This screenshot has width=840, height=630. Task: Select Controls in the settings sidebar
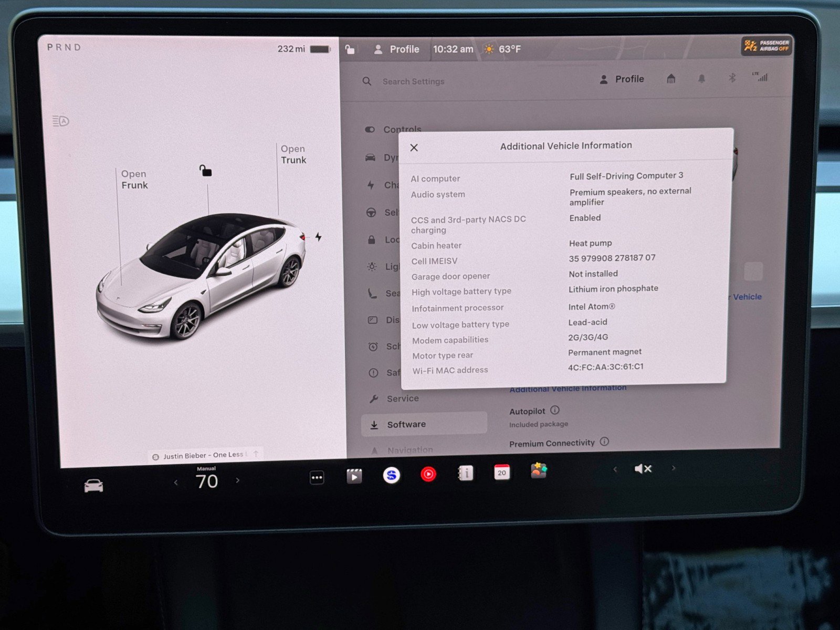pos(403,129)
